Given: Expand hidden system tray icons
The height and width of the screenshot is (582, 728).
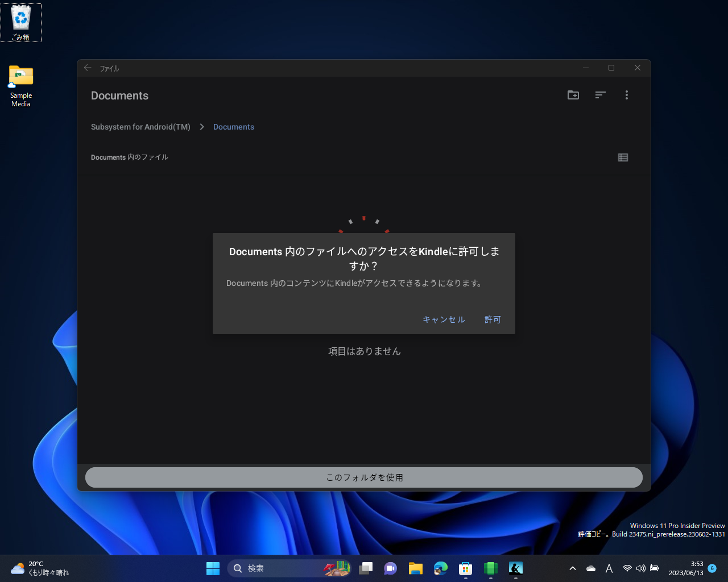Looking at the screenshot, I should point(573,568).
